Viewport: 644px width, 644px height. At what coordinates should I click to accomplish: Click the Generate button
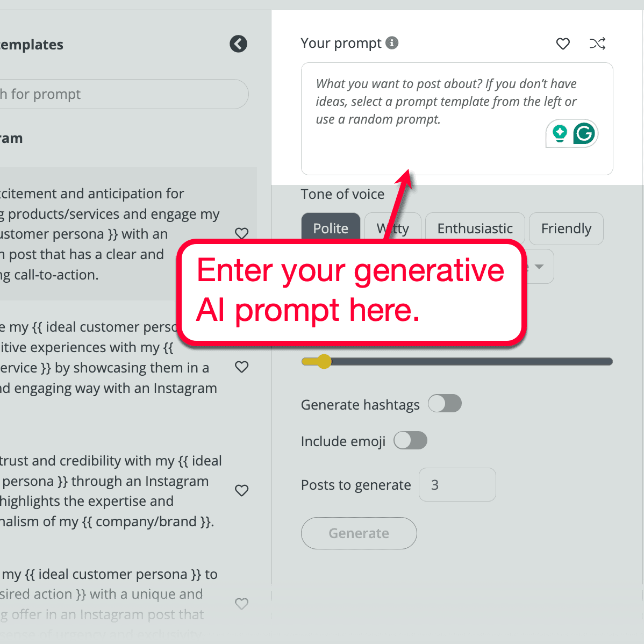pos(359,533)
